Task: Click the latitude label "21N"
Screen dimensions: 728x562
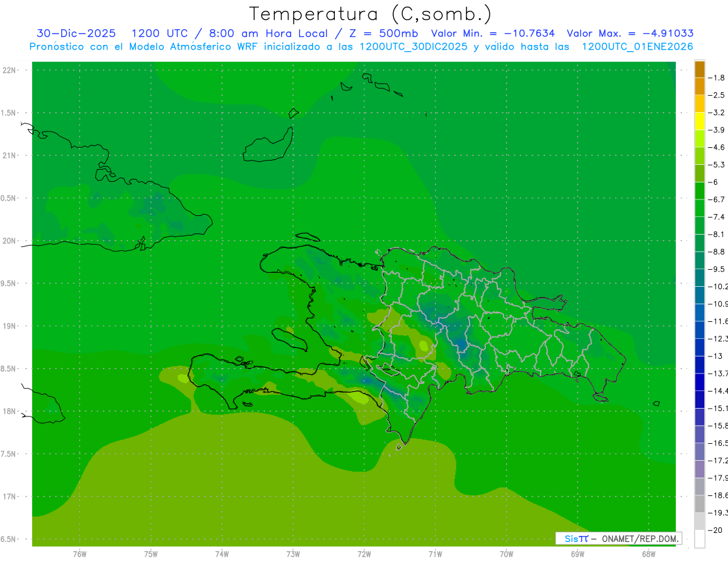Action: coord(9,155)
